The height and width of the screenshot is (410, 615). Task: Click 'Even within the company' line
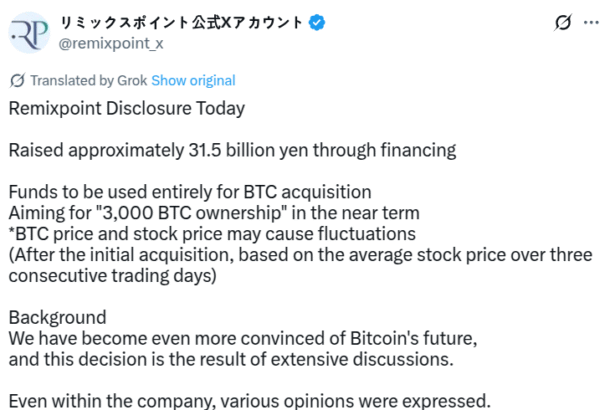click(x=250, y=400)
